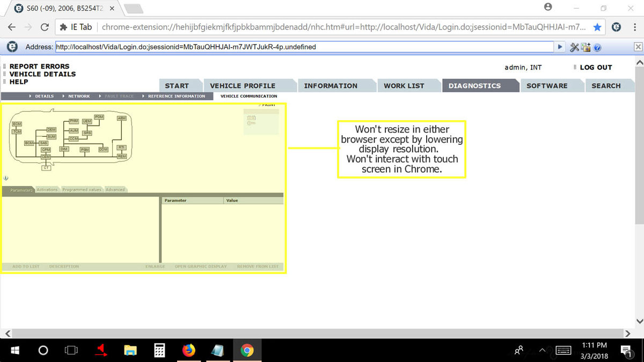The height and width of the screenshot is (362, 644).
Task: Launch Firefox from the taskbar
Action: tap(188, 351)
